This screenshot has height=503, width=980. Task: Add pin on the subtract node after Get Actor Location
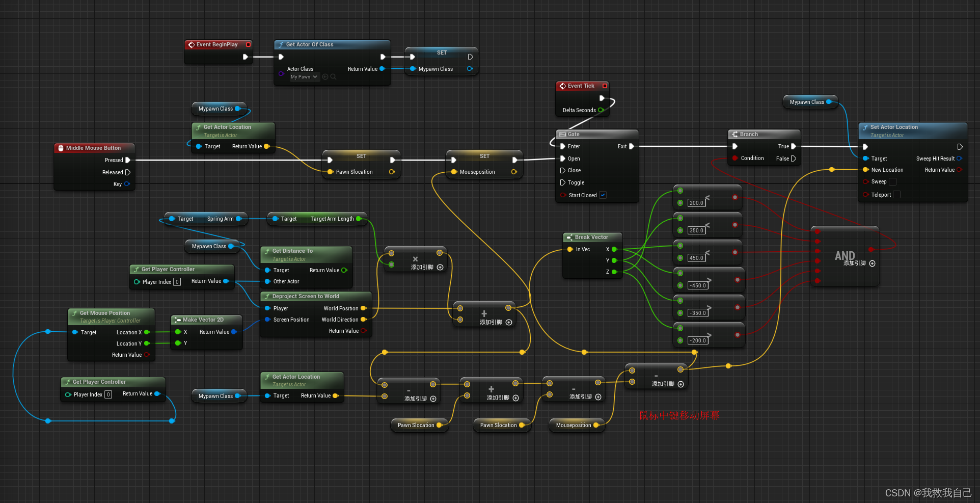[433, 399]
